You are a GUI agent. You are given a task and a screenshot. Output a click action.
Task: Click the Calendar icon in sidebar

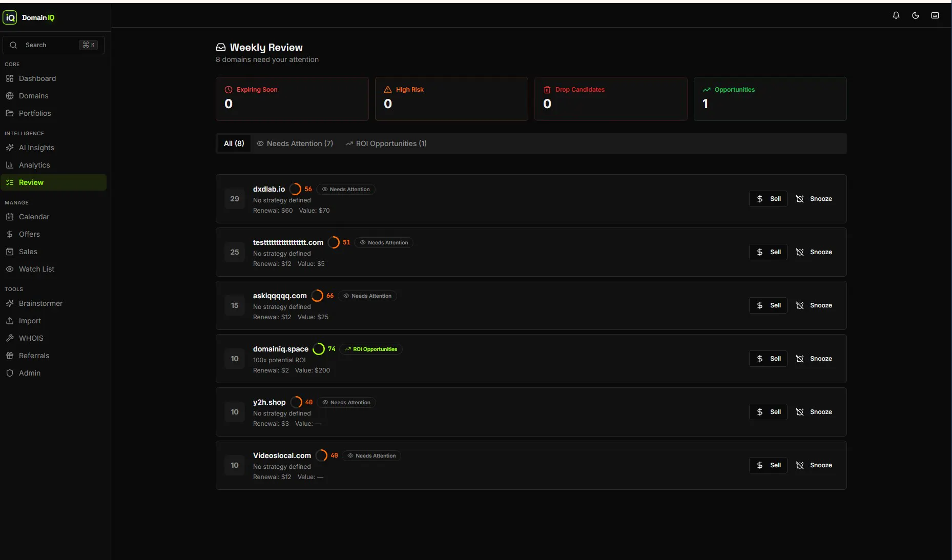click(10, 217)
